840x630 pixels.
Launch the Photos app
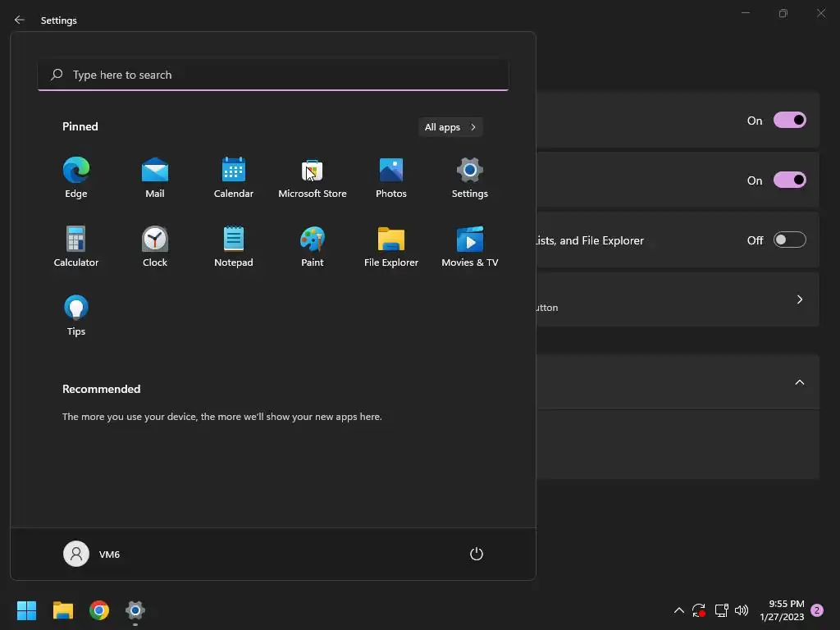[x=391, y=178]
